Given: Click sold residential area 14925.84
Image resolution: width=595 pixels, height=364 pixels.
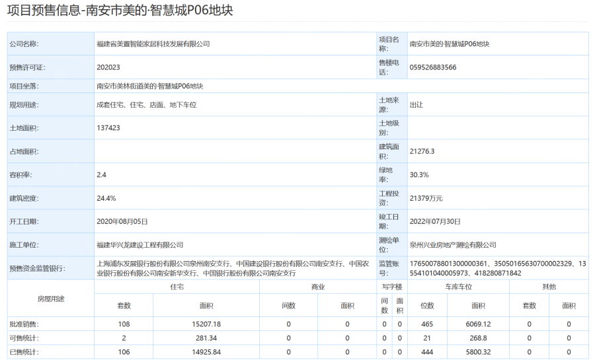Looking at the screenshot, I should coord(206,352).
